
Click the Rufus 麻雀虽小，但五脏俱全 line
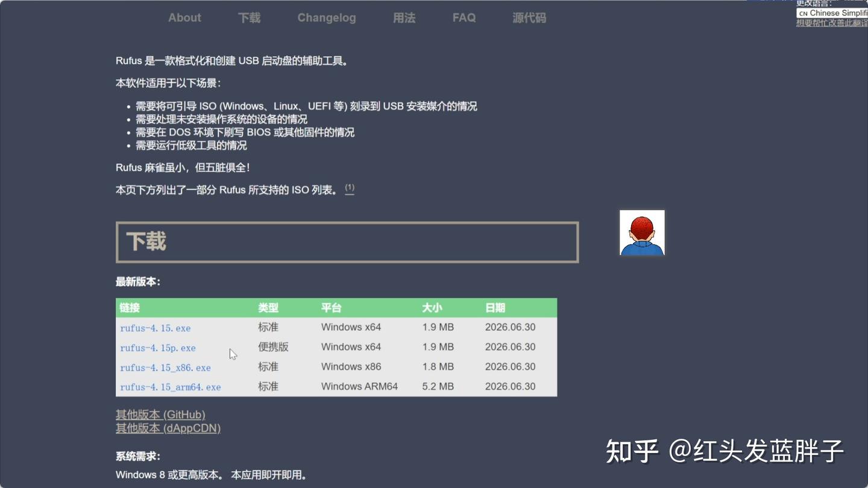click(x=183, y=167)
